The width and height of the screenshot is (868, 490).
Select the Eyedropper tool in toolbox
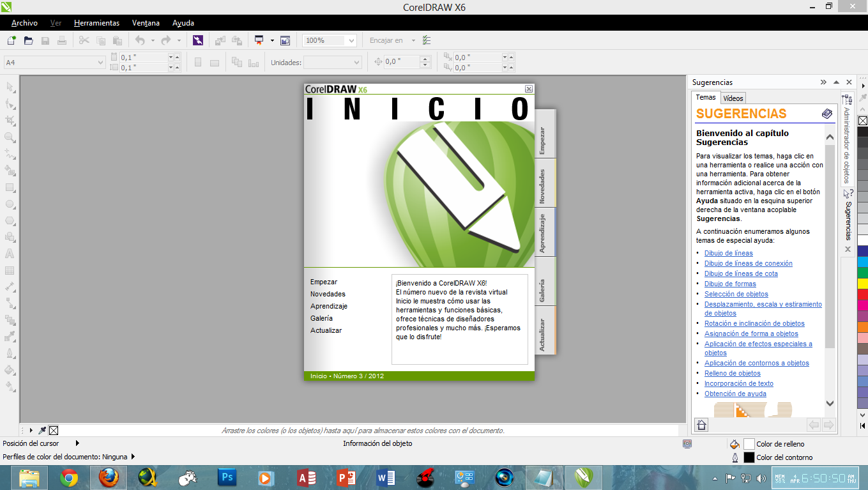(10, 336)
